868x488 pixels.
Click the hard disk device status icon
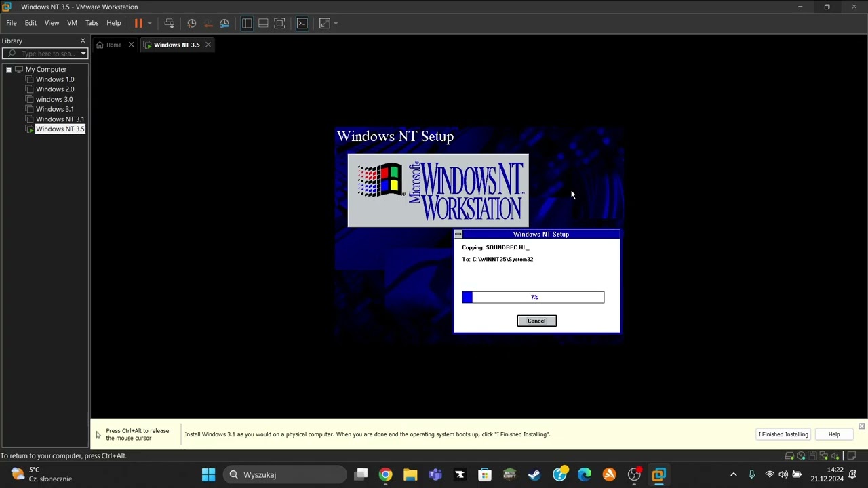[791, 455]
